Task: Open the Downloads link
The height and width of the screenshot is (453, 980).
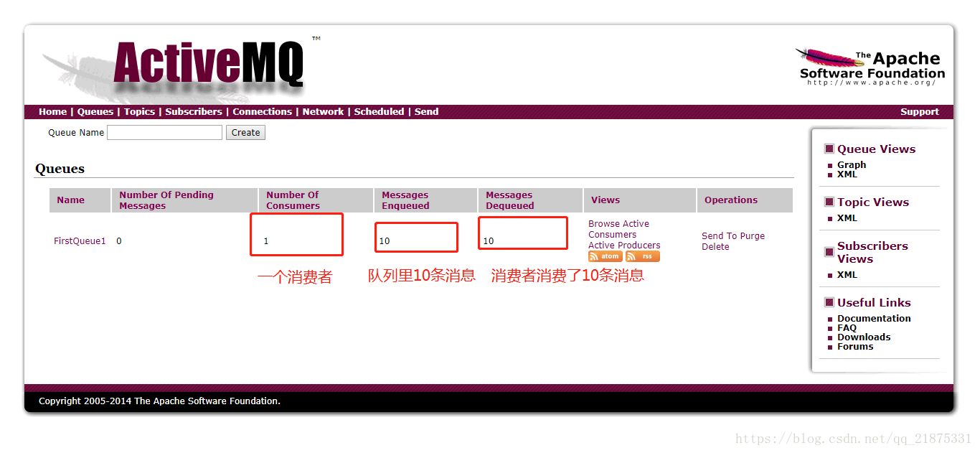Action: (x=864, y=337)
